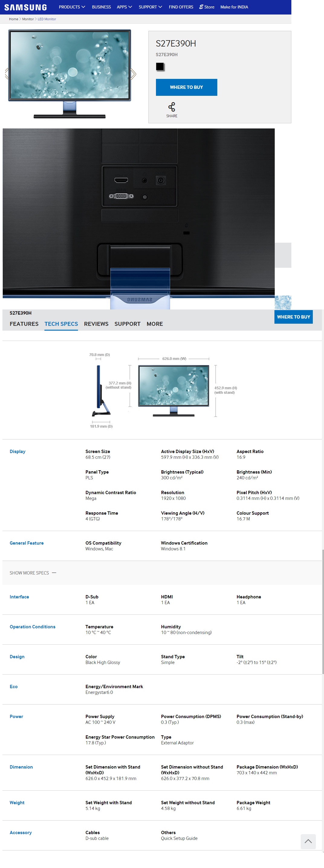Open Monitor in the breadcrumb
324x868 pixels.
[28, 19]
